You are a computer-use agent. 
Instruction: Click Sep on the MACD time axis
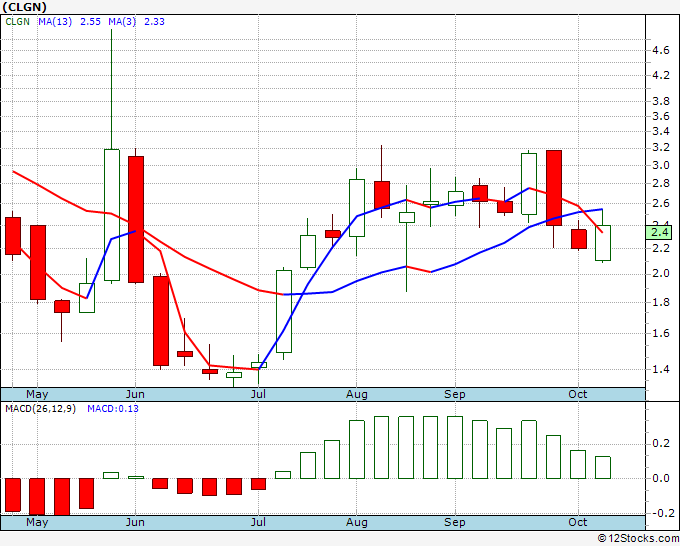tap(454, 522)
